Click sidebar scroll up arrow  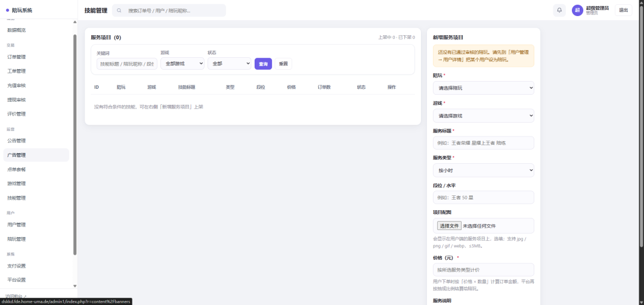(x=75, y=22)
